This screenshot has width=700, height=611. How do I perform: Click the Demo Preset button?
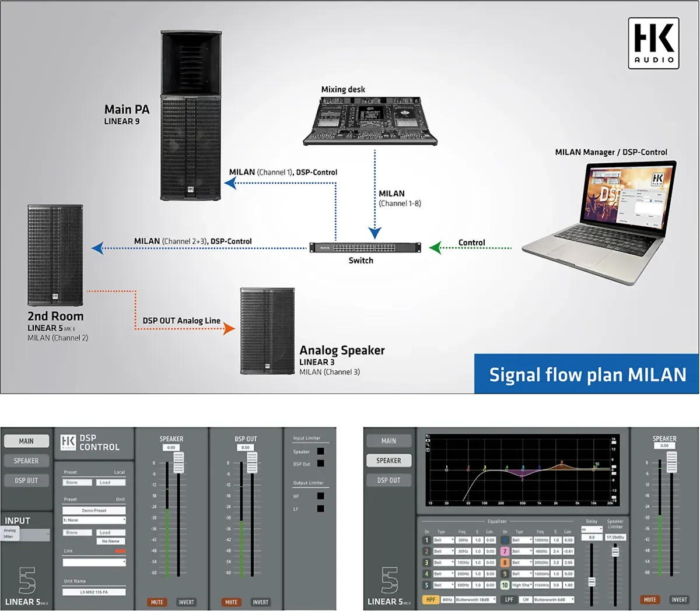94,510
